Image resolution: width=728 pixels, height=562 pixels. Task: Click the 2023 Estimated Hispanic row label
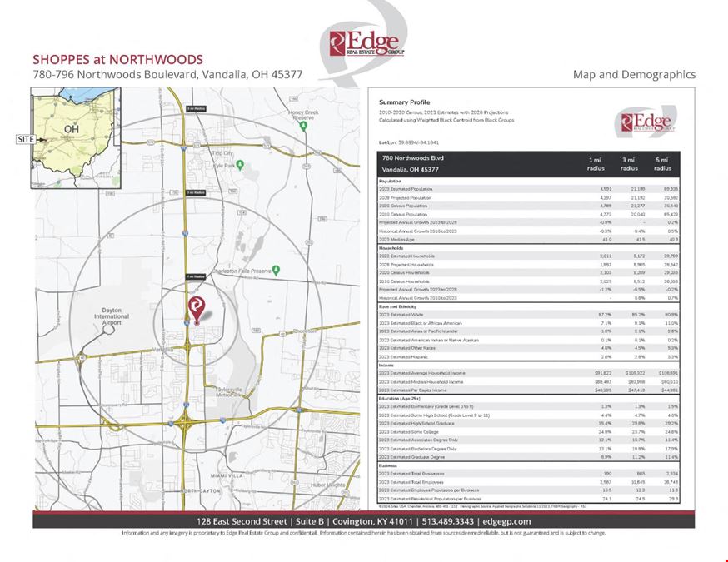point(403,357)
